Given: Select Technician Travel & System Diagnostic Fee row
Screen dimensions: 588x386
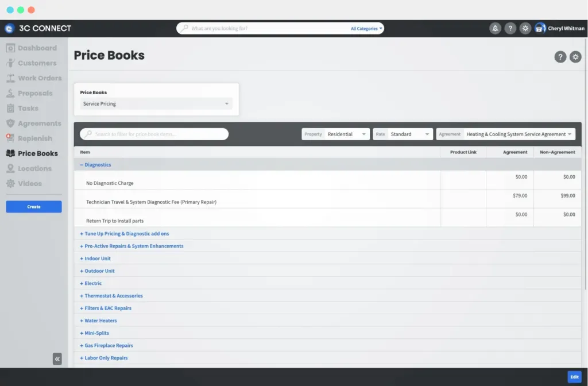Looking at the screenshot, I should coord(327,199).
